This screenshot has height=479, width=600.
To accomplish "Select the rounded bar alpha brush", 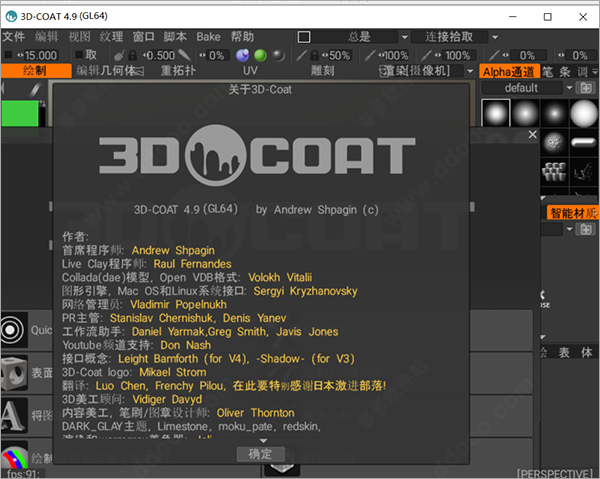I will [x=584, y=142].
